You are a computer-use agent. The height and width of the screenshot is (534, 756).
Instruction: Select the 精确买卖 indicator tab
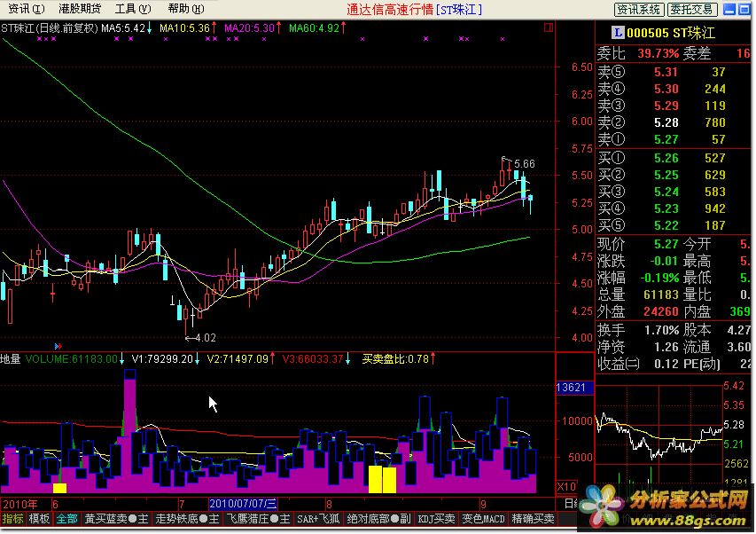click(533, 519)
